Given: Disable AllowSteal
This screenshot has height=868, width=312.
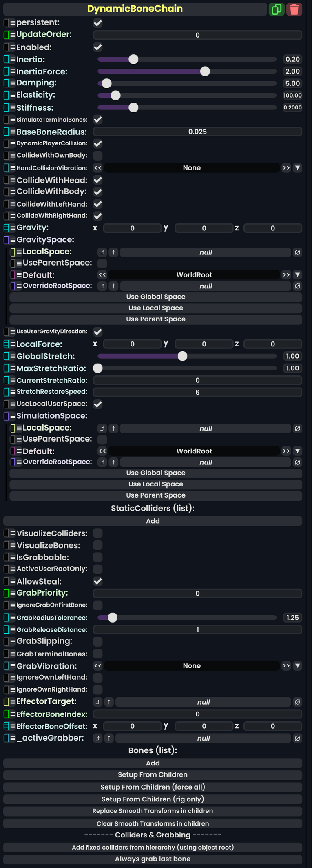Looking at the screenshot, I should coord(97,581).
